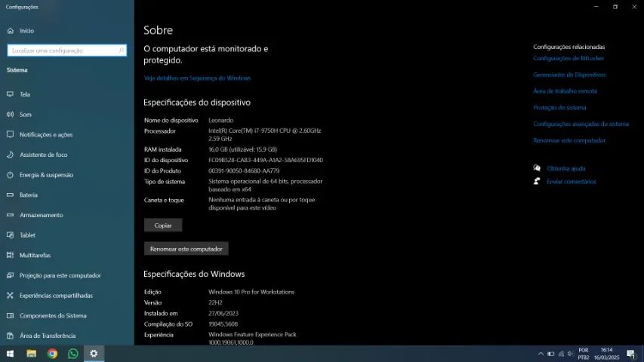Screen dimensions: 644x362
Task: Open Área de trabalho remota link
Action: click(x=565, y=91)
